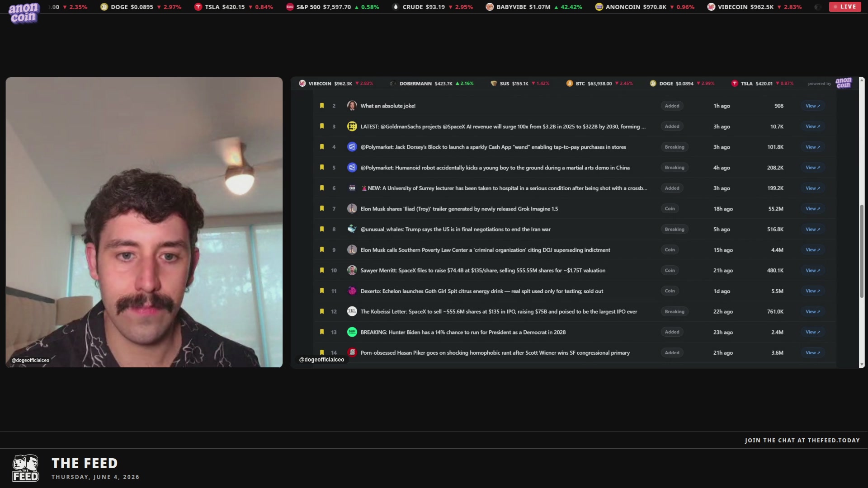Viewport: 868px width, 488px height.
Task: Toggle bookmark on Jack Dorsey's Block row
Action: 322,147
